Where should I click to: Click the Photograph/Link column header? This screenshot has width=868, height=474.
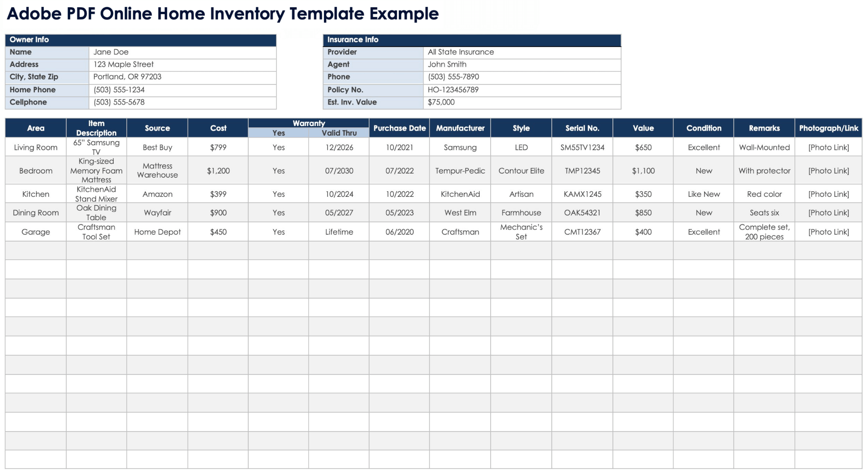pyautogui.click(x=828, y=128)
